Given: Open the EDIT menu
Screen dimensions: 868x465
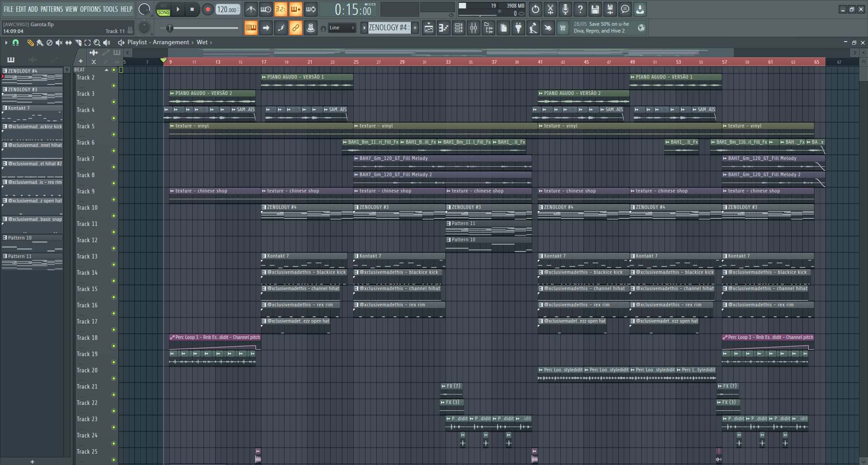Looking at the screenshot, I should pos(21,9).
